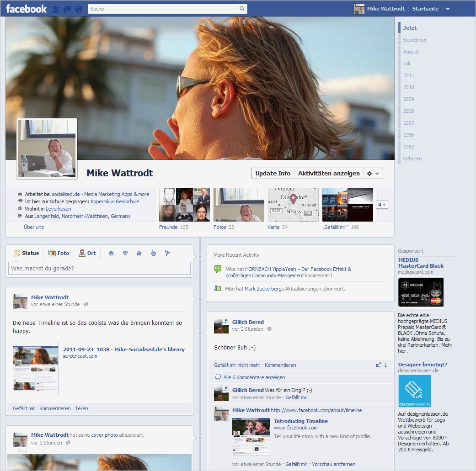Image resolution: width=476 pixels, height=471 pixels.
Task: Click privacy globe icon on cover photo update post
Action: coord(68,443)
